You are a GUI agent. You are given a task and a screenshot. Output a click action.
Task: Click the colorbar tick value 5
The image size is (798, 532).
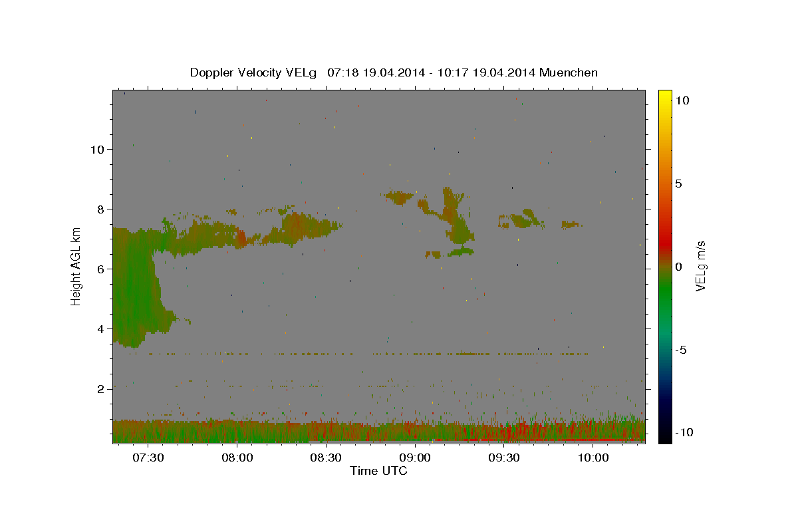(678, 184)
